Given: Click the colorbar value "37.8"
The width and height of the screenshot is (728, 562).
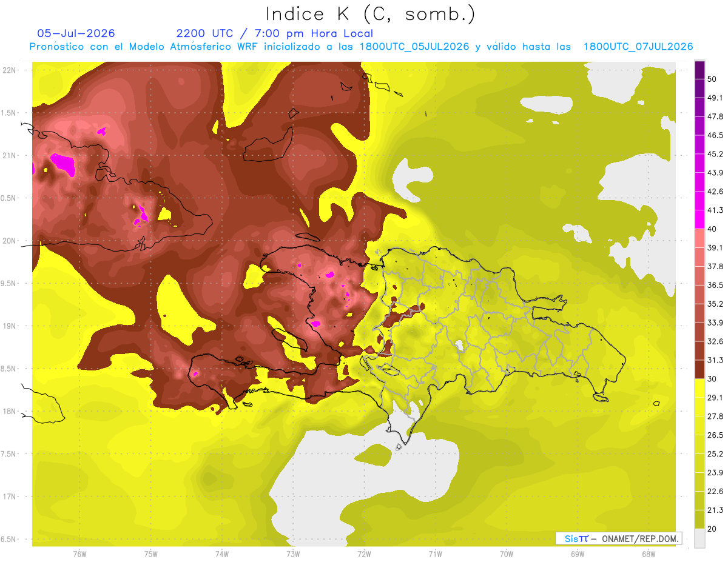Looking at the screenshot, I should (x=715, y=266).
